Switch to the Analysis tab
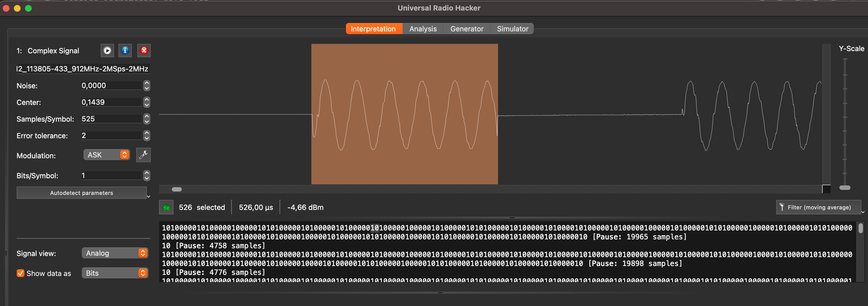Viewport: 868px width, 306px height. click(x=423, y=29)
